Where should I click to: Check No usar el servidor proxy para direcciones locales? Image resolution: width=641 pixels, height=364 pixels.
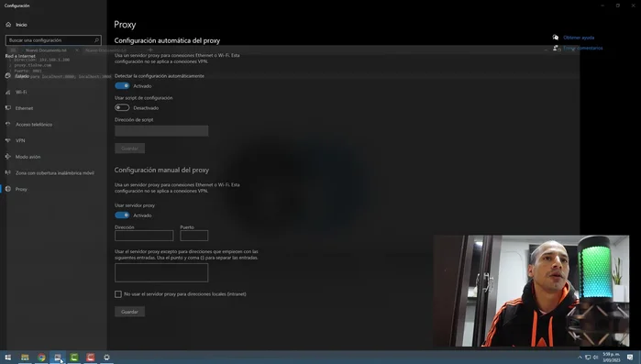[118, 294]
